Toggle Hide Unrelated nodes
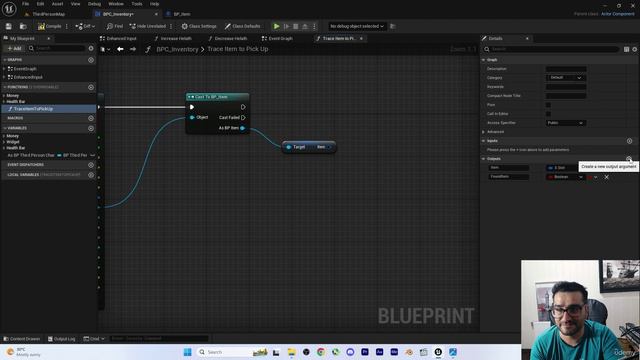The image size is (640, 360). click(x=147, y=26)
